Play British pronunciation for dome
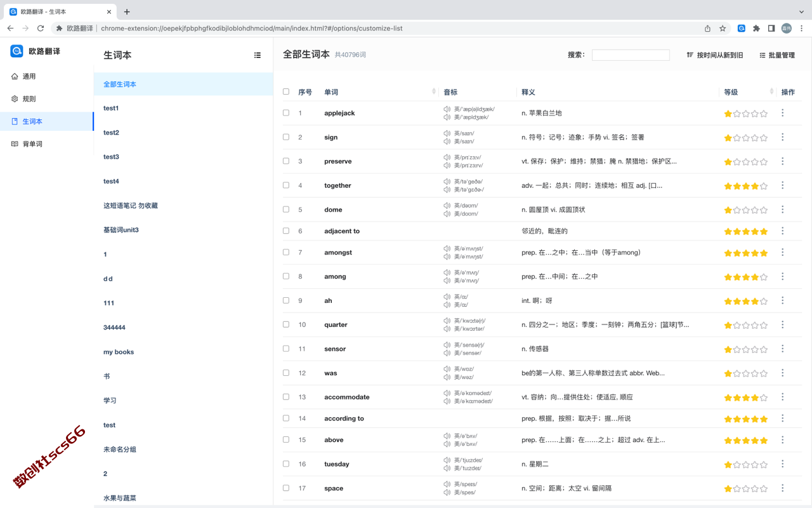812x508 pixels. tap(447, 206)
